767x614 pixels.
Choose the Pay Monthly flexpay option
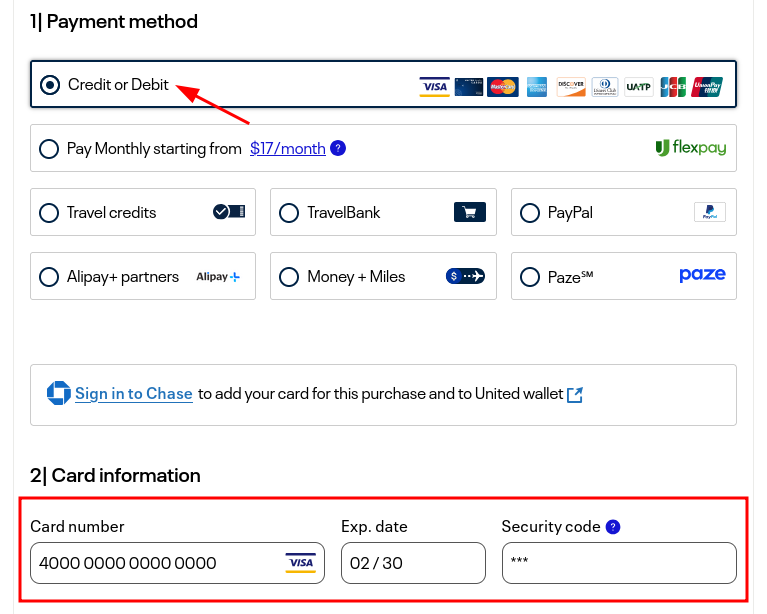coord(49,149)
